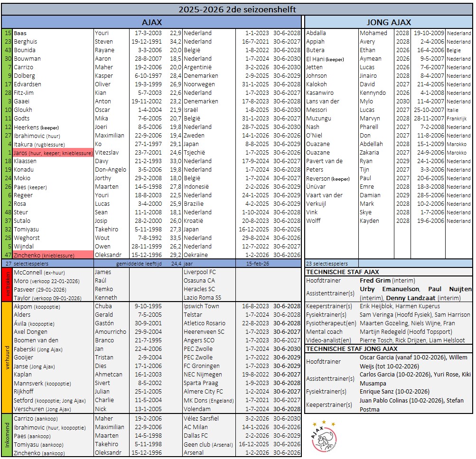Click the orange 'verhuurd' side label
The width and height of the screenshot is (476, 459).
pos(7,357)
